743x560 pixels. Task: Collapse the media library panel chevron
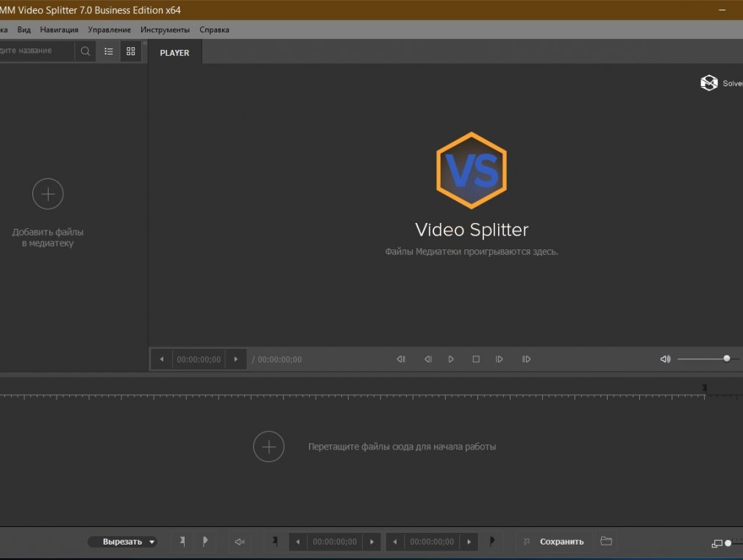point(145,43)
